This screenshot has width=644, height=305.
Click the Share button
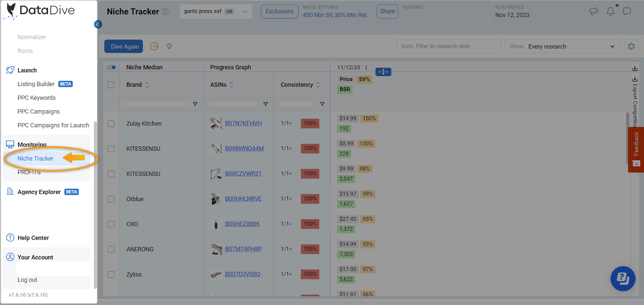(x=387, y=11)
